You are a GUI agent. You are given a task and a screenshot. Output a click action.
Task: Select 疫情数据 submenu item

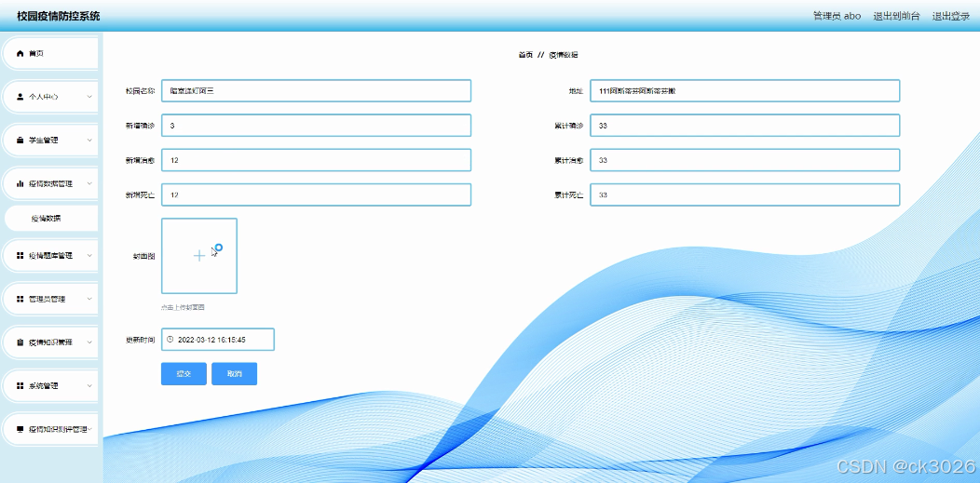click(50, 219)
